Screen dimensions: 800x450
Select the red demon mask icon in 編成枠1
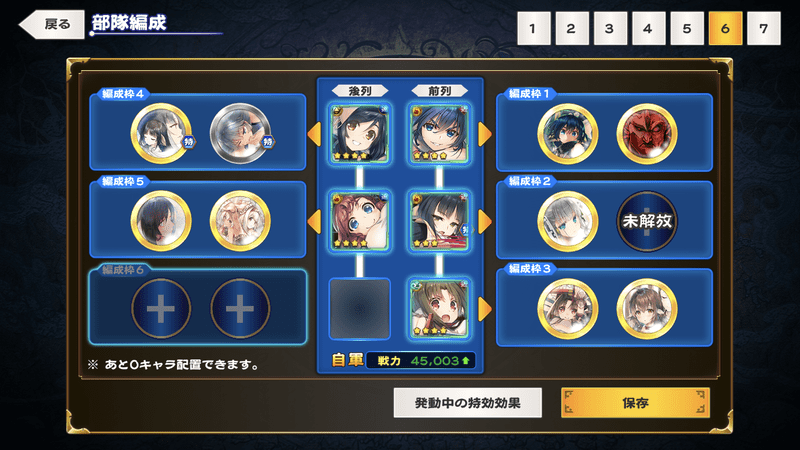coord(647,134)
